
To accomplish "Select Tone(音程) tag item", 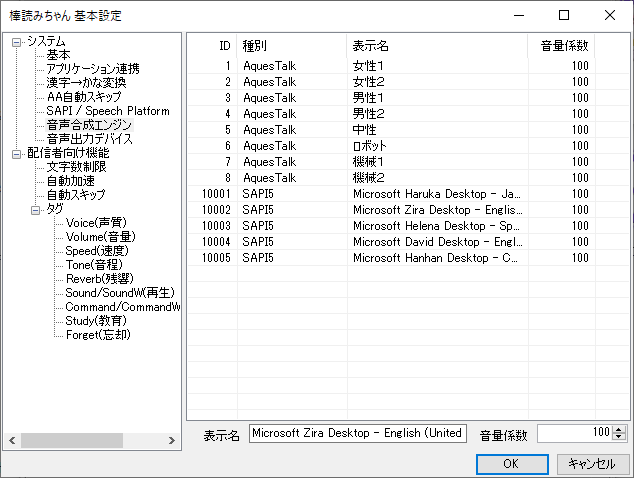I will pyautogui.click(x=94, y=265).
